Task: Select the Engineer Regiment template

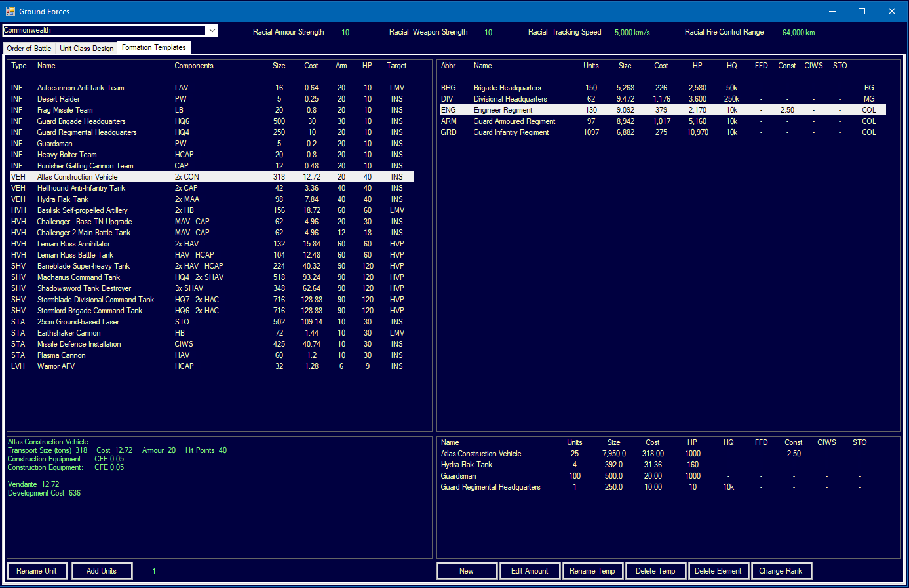Action: tap(663, 110)
